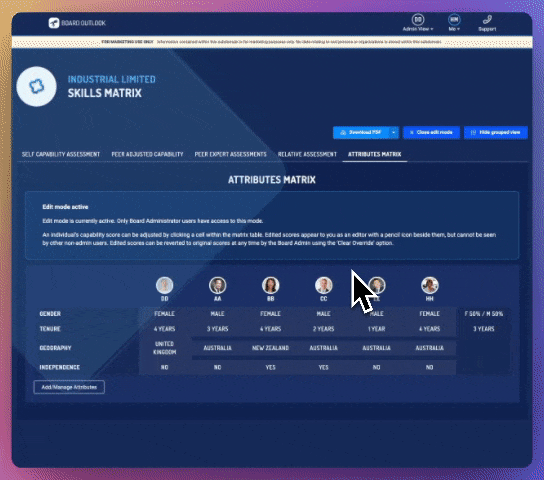Viewport: 544px width, 480px height.
Task: Click the INDEPENDENCE row label
Action: tap(59, 367)
